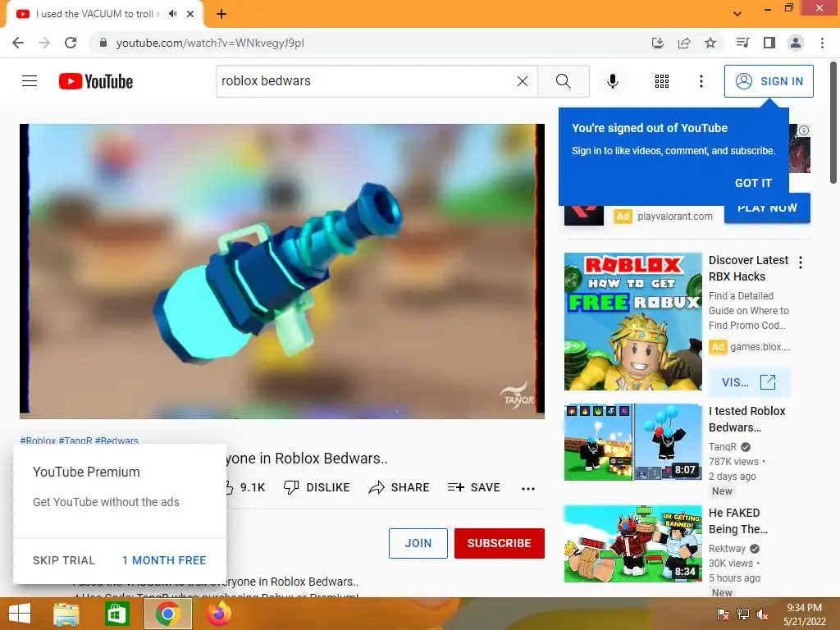
Task: Open the Windows Start menu
Action: [x=20, y=614]
